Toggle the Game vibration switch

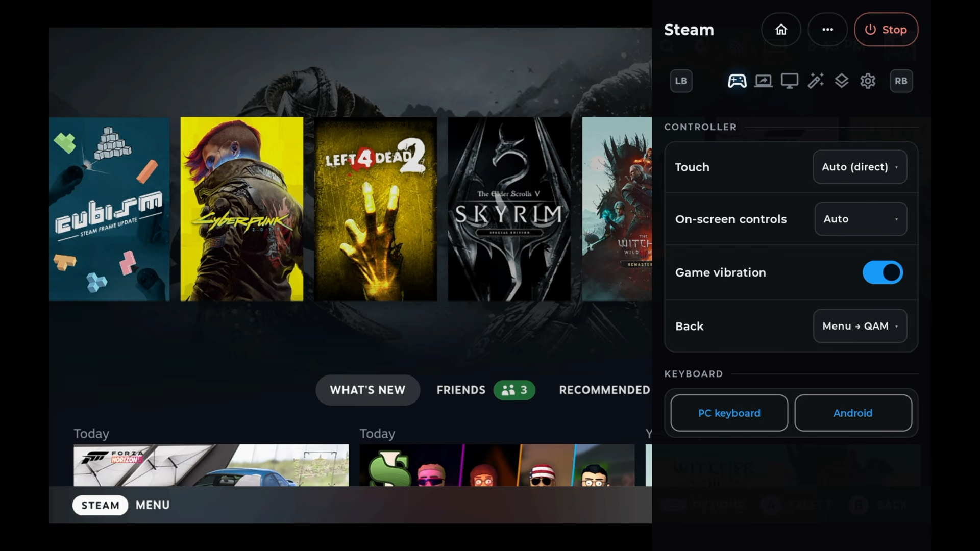click(883, 272)
